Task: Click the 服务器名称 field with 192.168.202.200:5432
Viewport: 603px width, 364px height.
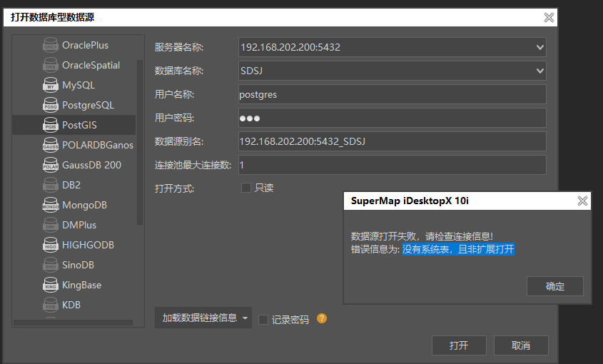Action: (x=392, y=47)
